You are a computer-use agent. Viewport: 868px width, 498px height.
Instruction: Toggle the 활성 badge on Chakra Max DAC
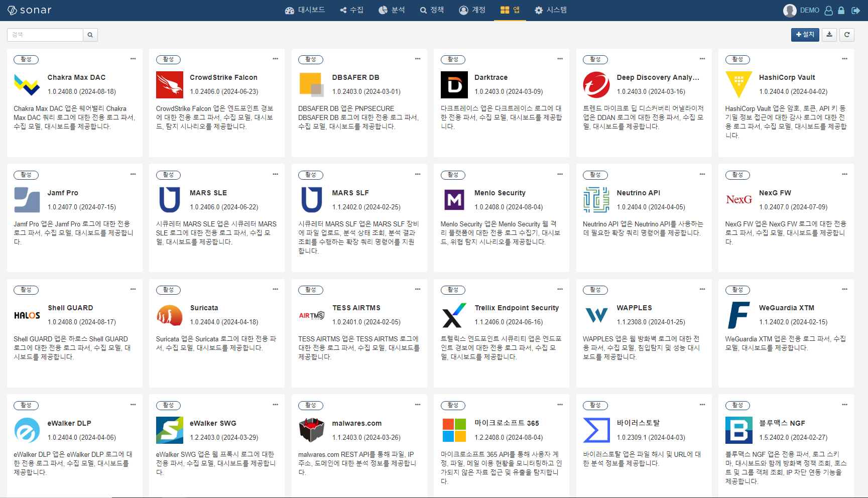coord(26,59)
